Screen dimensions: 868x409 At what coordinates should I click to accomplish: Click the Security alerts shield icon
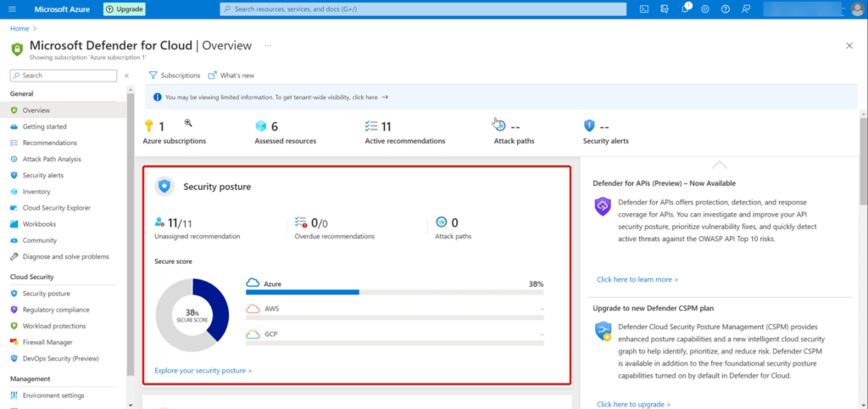590,126
